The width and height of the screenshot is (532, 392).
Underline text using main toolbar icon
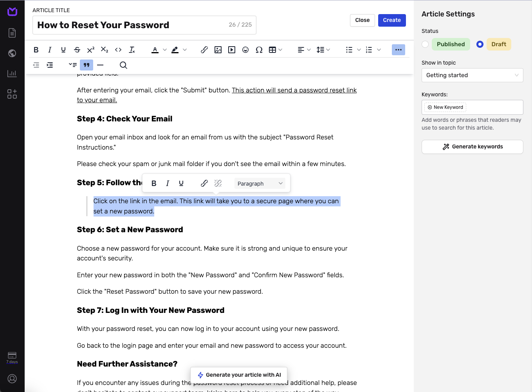coord(63,50)
